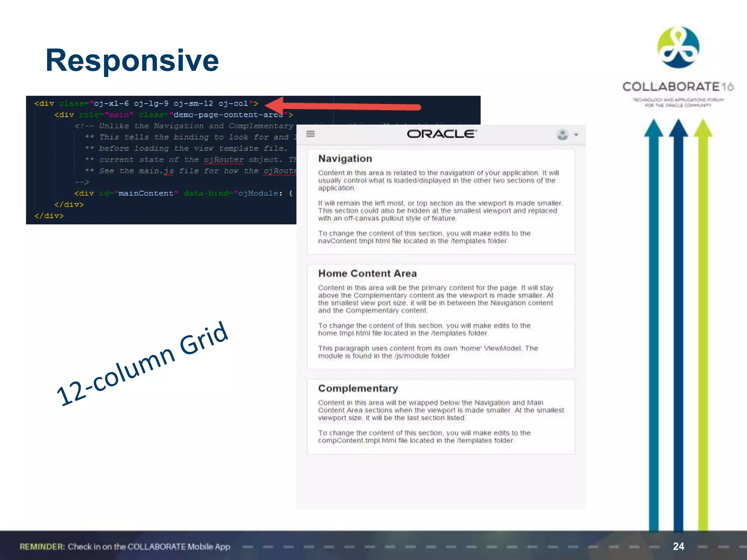Click the user avatar icon
747x560 pixels.
562,135
